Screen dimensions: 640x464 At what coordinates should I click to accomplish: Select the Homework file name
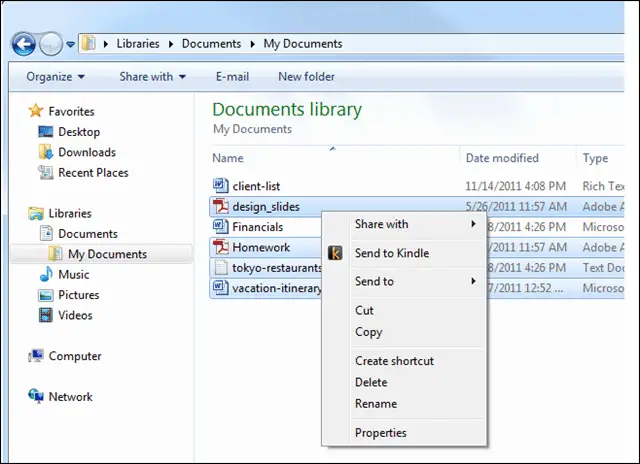point(261,247)
